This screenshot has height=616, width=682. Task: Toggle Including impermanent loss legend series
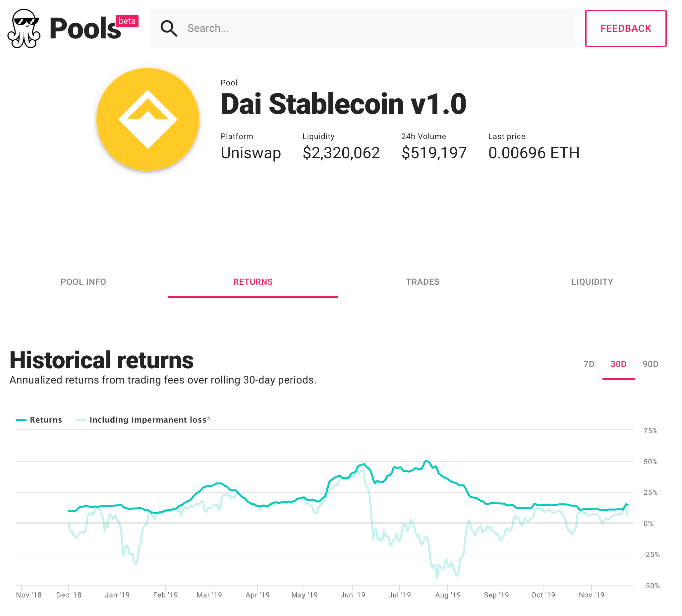coord(150,420)
